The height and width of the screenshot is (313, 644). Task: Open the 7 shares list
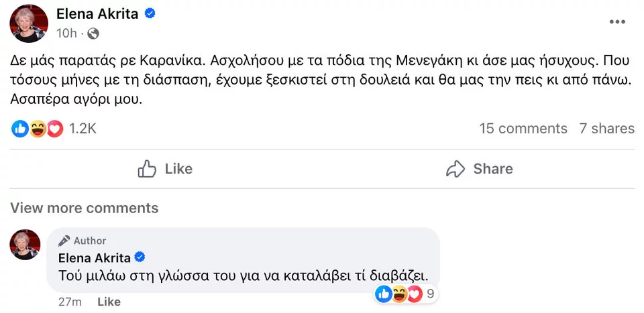pos(606,129)
